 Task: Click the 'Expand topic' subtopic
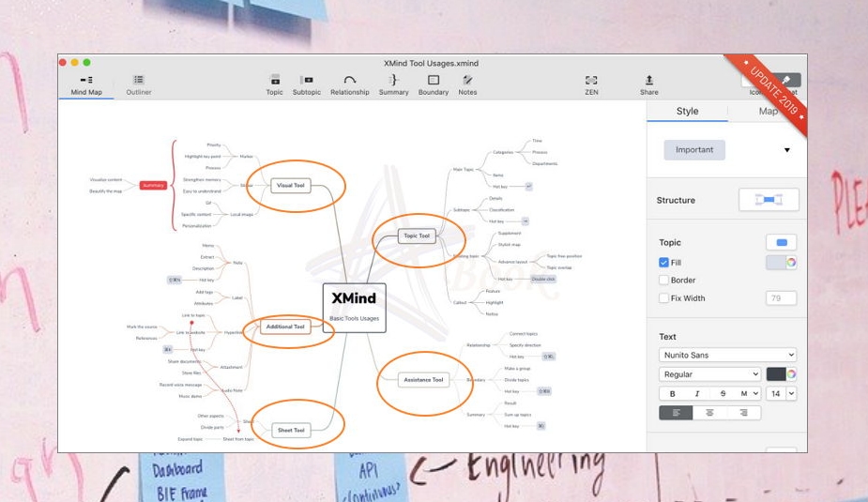click(x=190, y=439)
